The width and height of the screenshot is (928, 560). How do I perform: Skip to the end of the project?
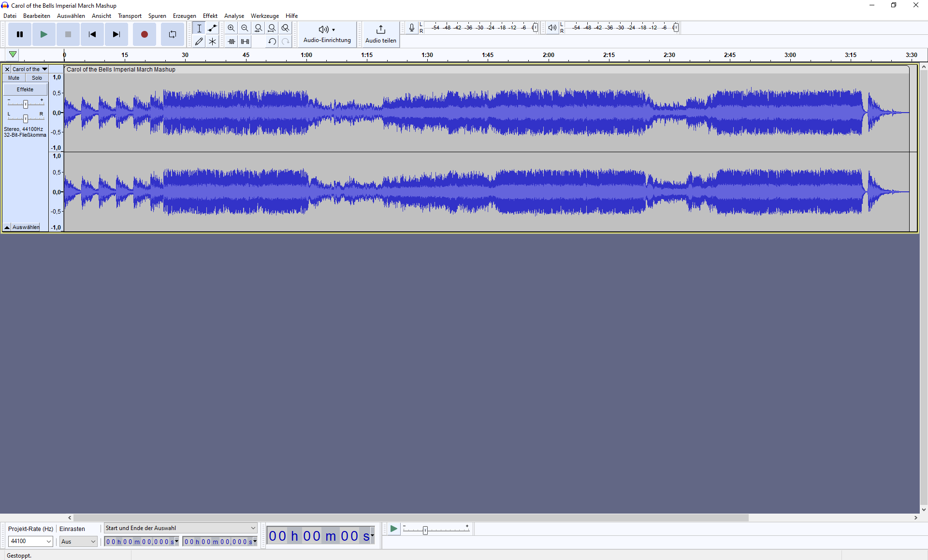coord(116,34)
